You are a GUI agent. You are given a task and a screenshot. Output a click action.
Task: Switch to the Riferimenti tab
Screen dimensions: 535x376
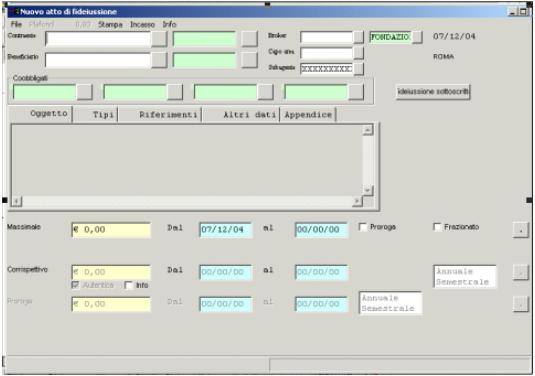pos(160,114)
